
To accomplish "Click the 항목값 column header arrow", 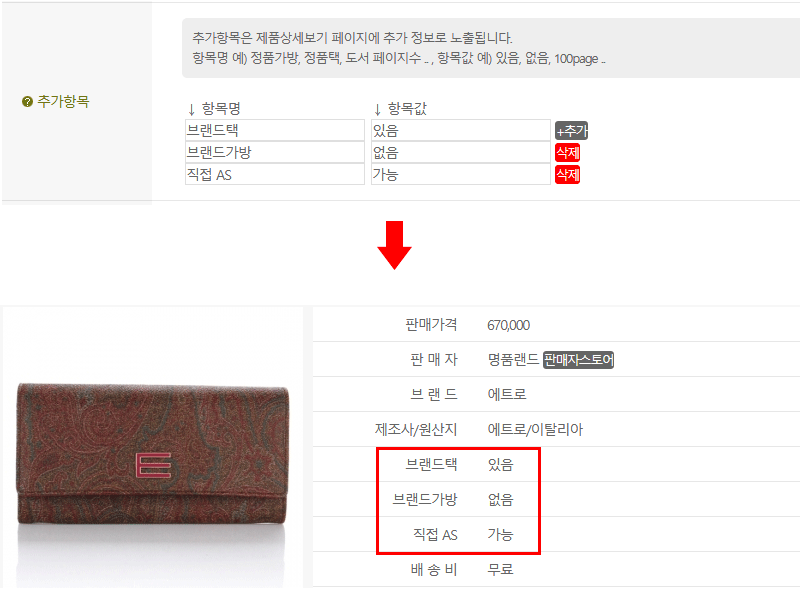I will [378, 109].
